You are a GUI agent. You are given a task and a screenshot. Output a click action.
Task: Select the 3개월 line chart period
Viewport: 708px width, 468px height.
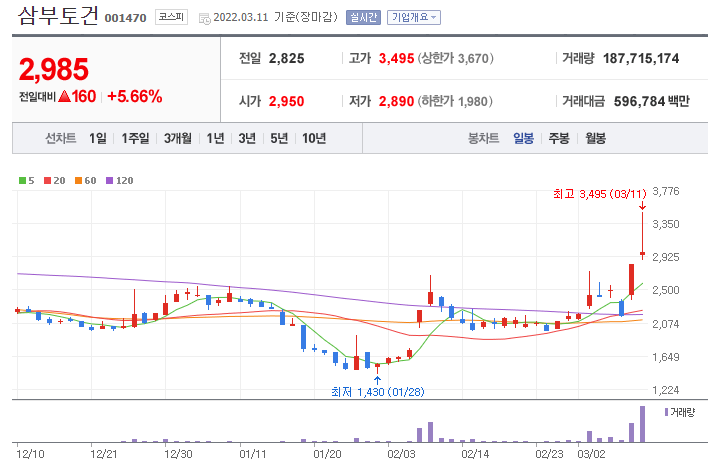pyautogui.click(x=177, y=138)
